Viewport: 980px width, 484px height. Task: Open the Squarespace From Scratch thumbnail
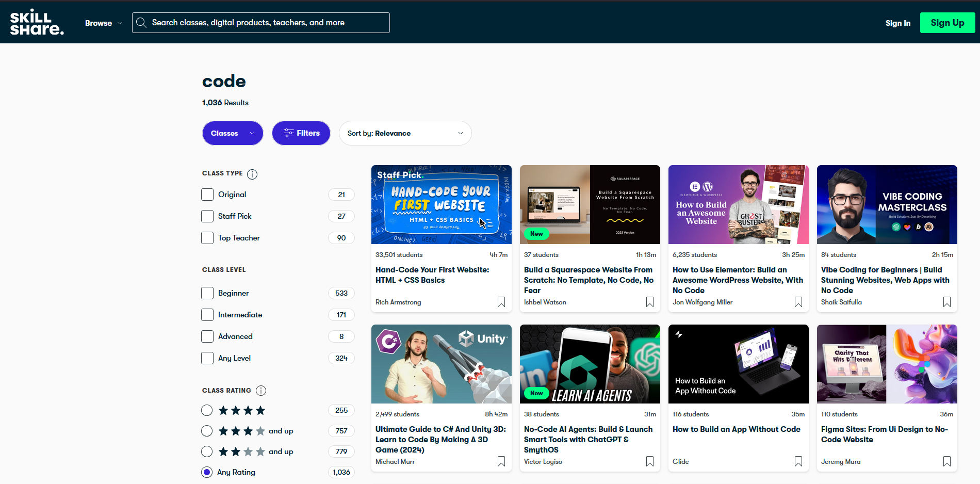pyautogui.click(x=590, y=204)
